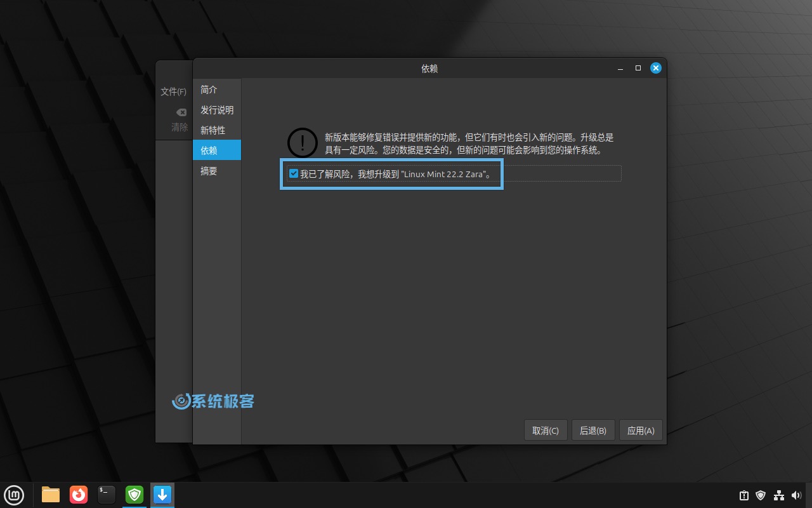The image size is (812, 508).
Task: Open the Linux Mint start menu
Action: pyautogui.click(x=14, y=494)
